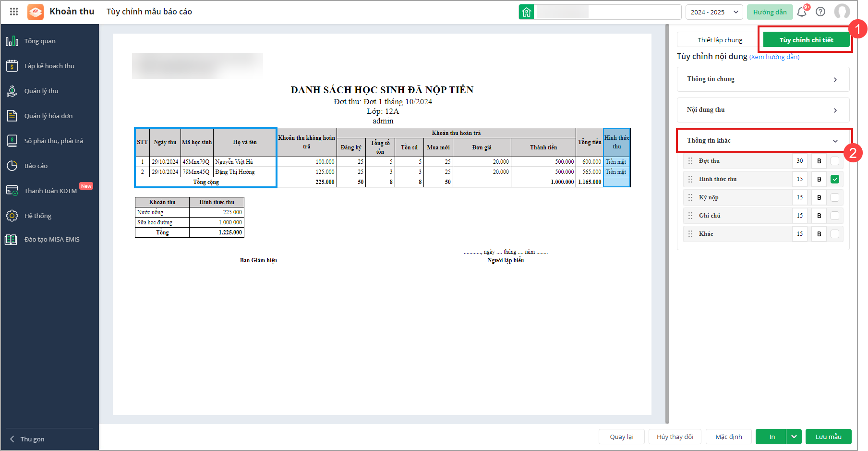Screen dimensions: 868x451
Task: Select the report title DANH SÁCH HỌC SINH ĐÃ NỘP TIỀN
Action: [382, 90]
